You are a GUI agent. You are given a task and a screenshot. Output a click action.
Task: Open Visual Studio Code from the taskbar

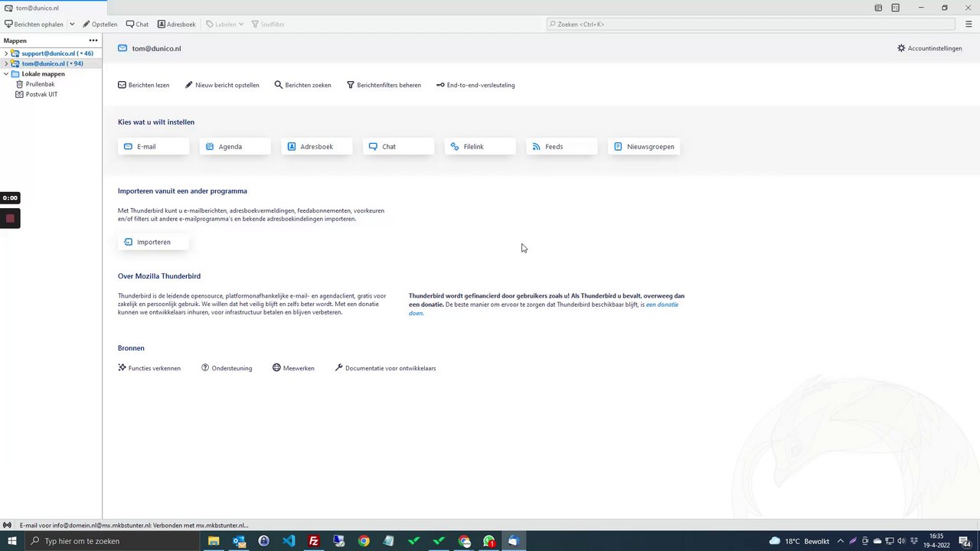coord(289,541)
